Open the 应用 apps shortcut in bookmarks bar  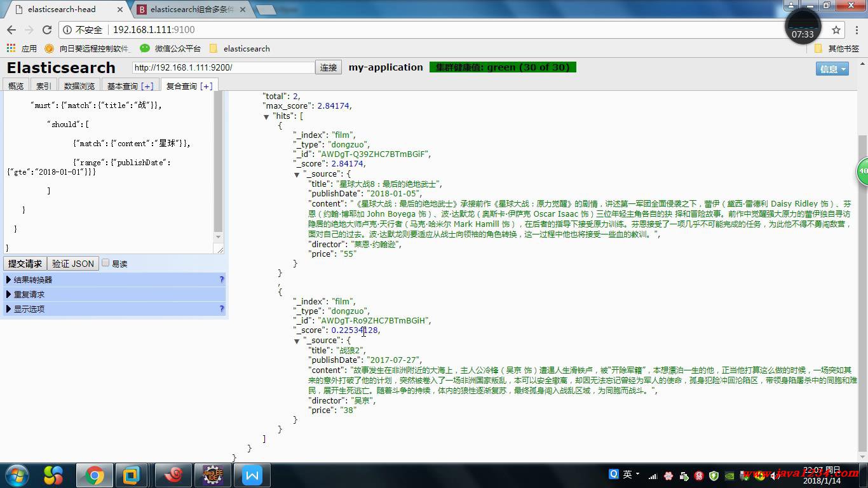[x=22, y=48]
